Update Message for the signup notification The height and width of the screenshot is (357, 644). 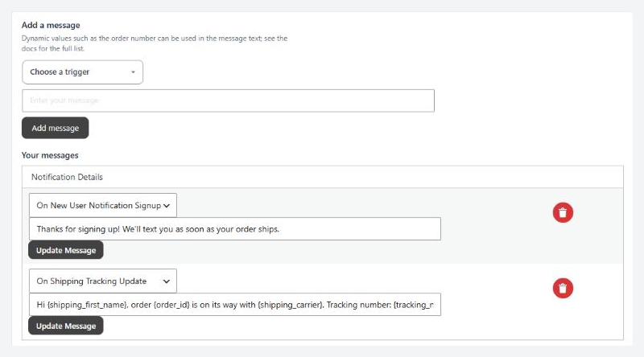point(66,250)
